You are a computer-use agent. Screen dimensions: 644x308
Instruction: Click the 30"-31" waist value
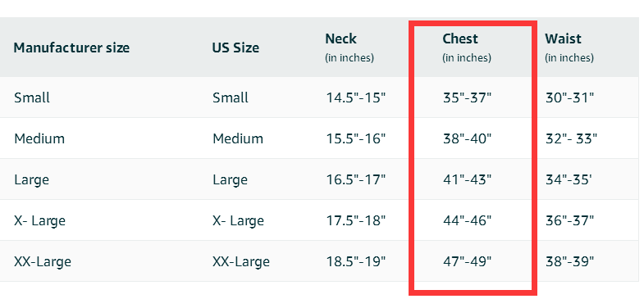point(569,97)
